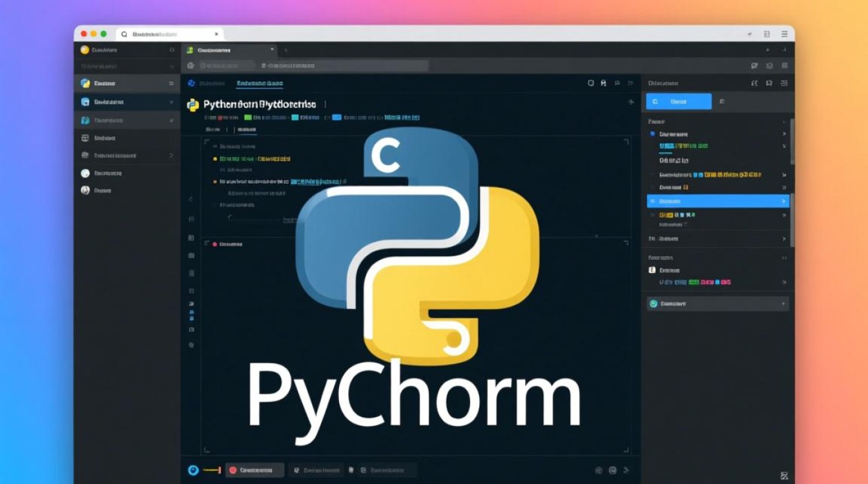Viewport: 868px width, 484px height.
Task: Expand the highlighted blue row's chevron in right panel
Action: click(x=783, y=201)
